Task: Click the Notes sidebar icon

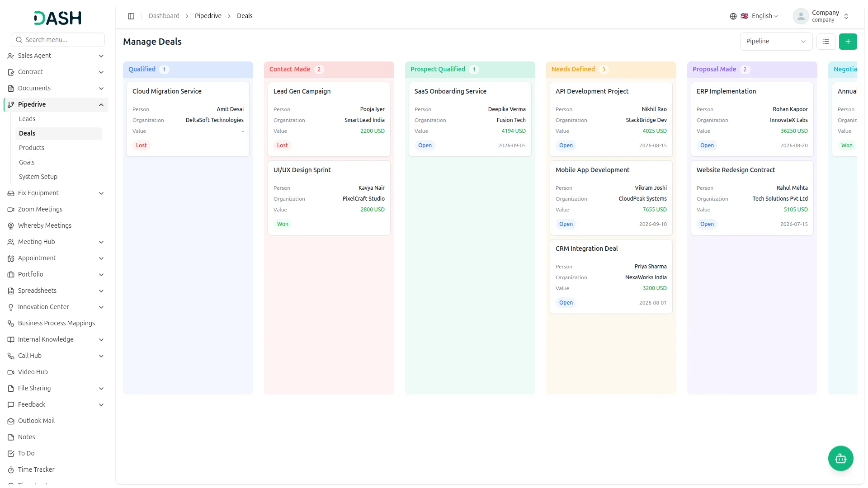Action: click(x=11, y=437)
